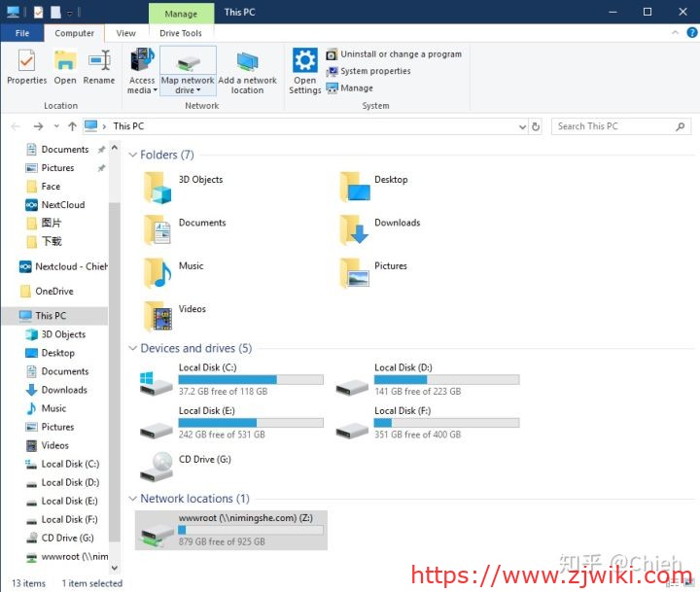Open the Map network drive dropdown
This screenshot has width=700, height=592.
point(188,89)
